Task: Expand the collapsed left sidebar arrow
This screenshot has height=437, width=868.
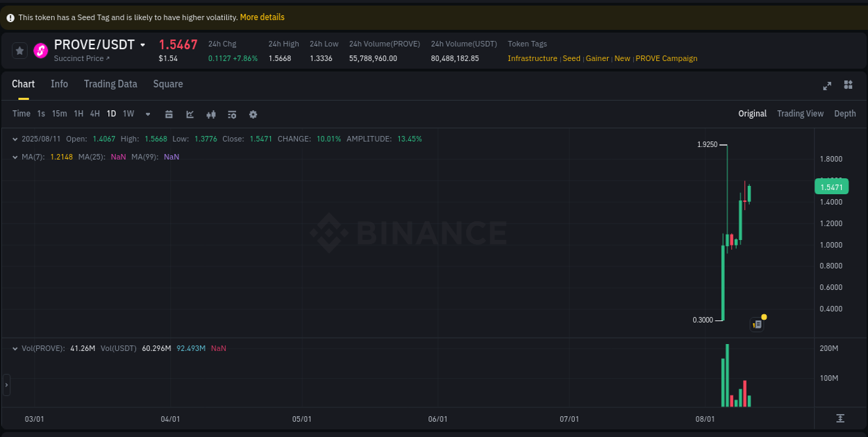Action: (6, 384)
